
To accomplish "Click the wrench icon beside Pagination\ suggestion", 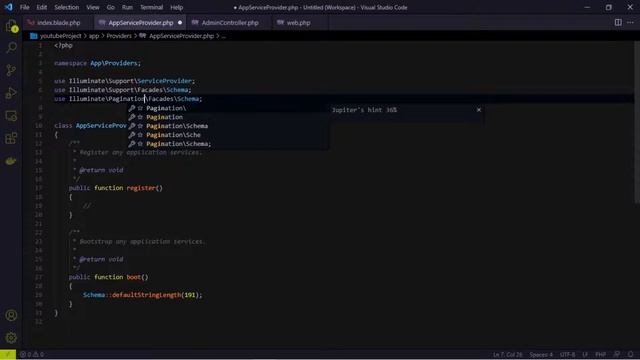I will tap(131, 108).
